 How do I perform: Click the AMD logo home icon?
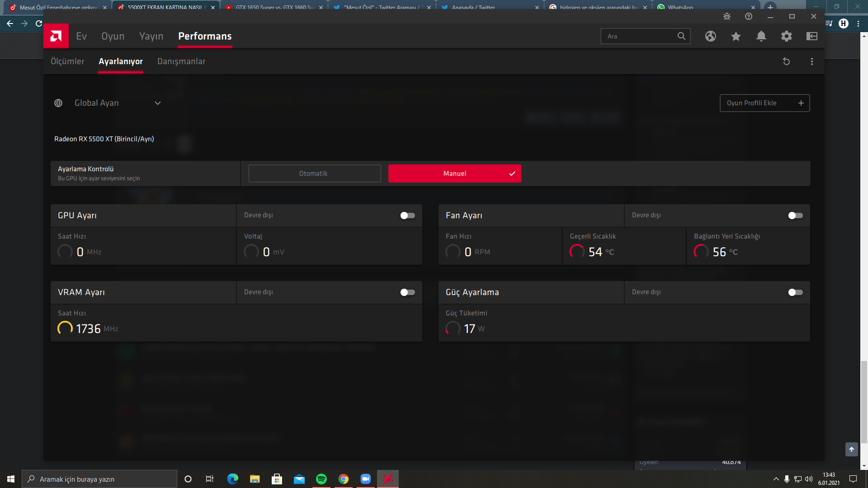point(56,36)
